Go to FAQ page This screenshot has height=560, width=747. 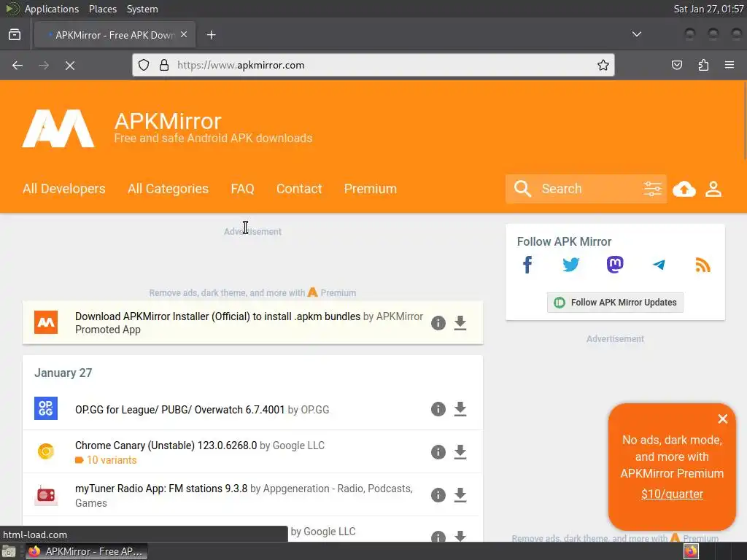pyautogui.click(x=242, y=189)
